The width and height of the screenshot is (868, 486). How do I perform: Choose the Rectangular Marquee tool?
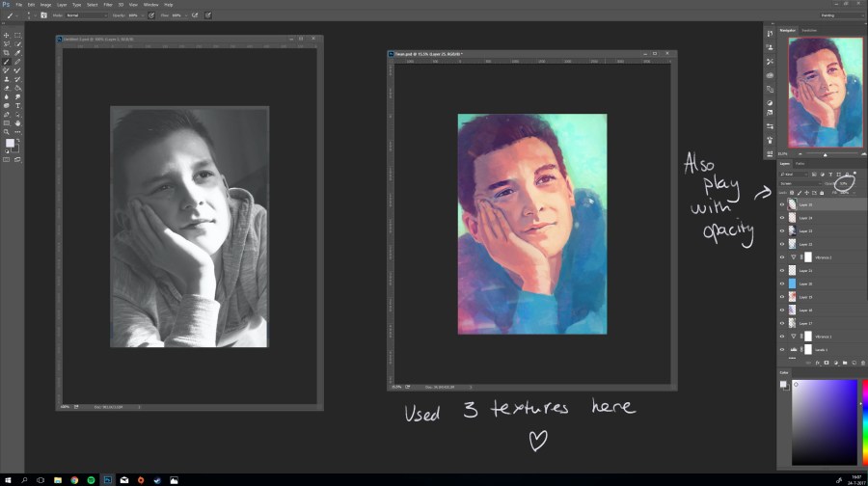click(17, 36)
